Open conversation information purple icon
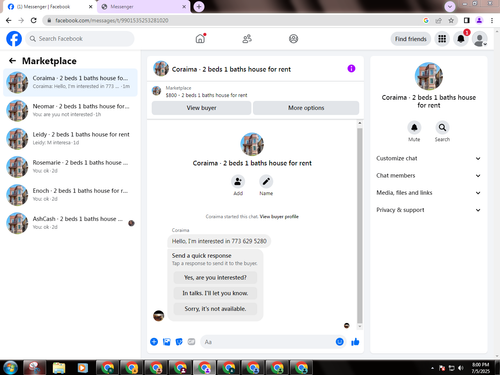The height and width of the screenshot is (375, 500). click(x=351, y=68)
